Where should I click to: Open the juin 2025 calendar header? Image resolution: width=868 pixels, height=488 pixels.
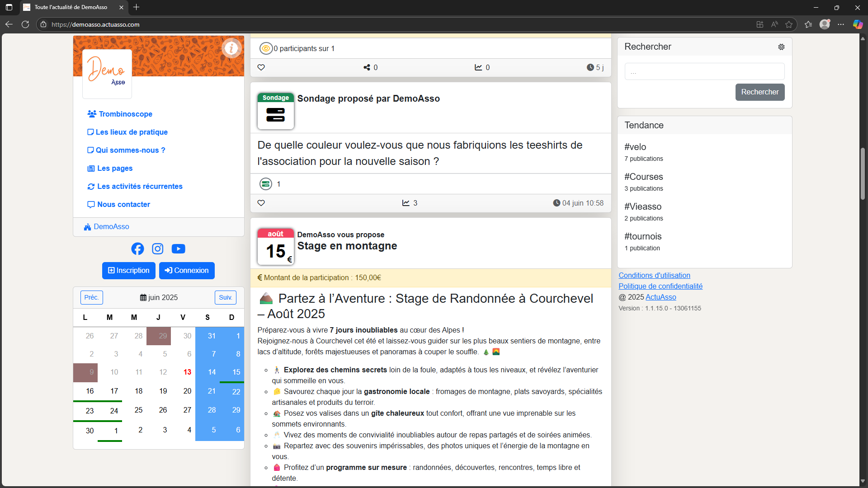point(159,297)
